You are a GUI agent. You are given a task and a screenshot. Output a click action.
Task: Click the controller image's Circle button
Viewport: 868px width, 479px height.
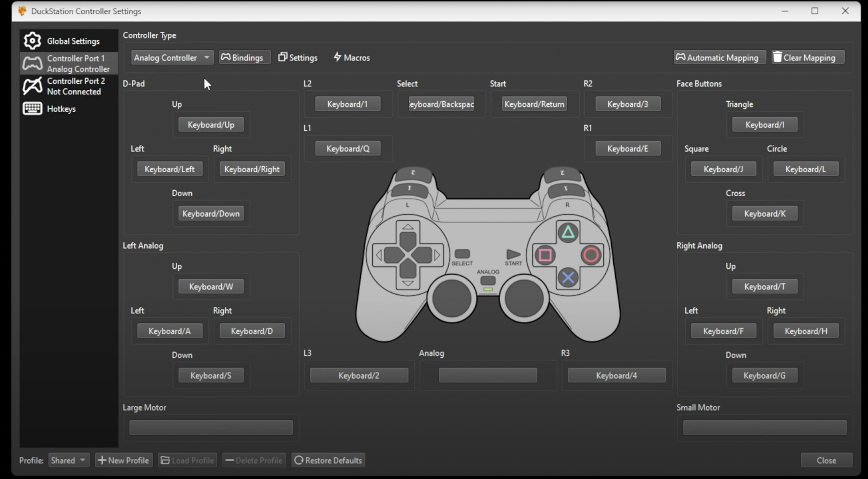[591, 255]
